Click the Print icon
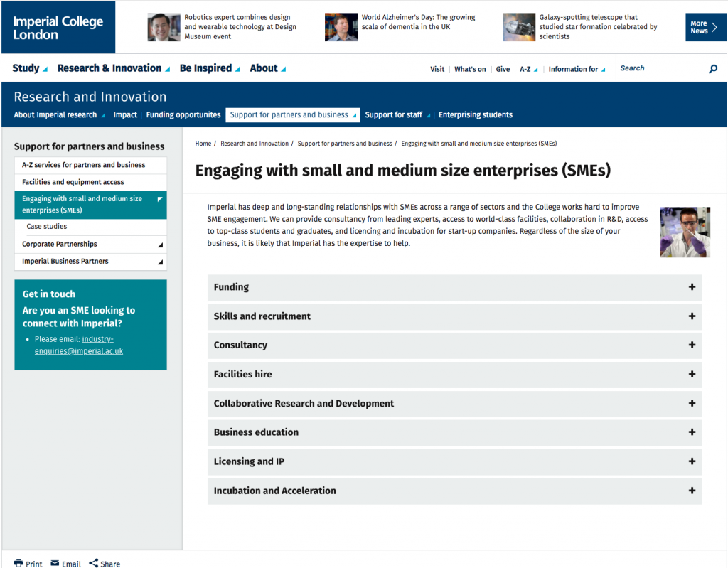This screenshot has height=568, width=728. click(19, 564)
